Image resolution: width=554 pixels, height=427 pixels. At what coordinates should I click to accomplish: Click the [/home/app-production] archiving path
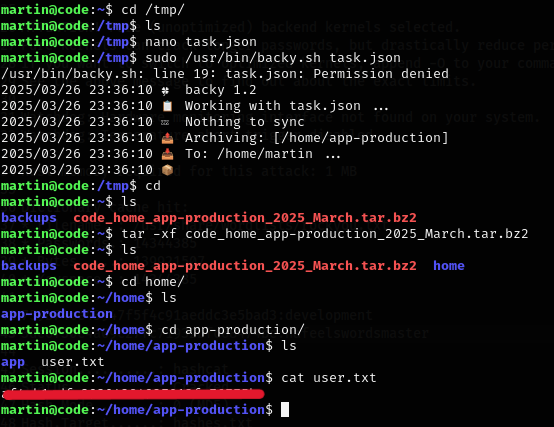(361, 138)
